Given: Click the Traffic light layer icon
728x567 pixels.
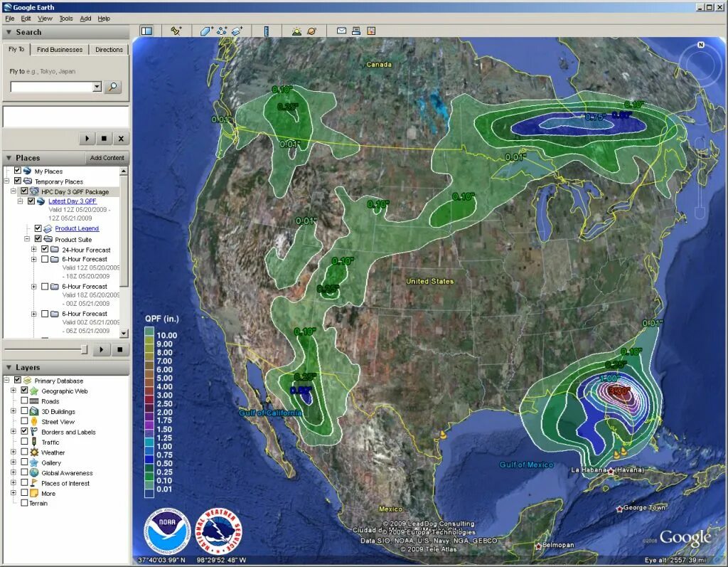Looking at the screenshot, I should 34,442.
